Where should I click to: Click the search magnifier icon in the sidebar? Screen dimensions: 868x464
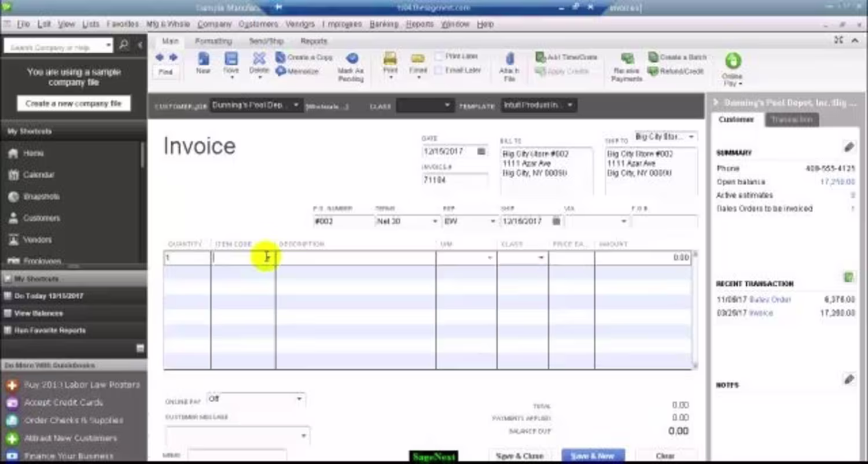pos(124,45)
